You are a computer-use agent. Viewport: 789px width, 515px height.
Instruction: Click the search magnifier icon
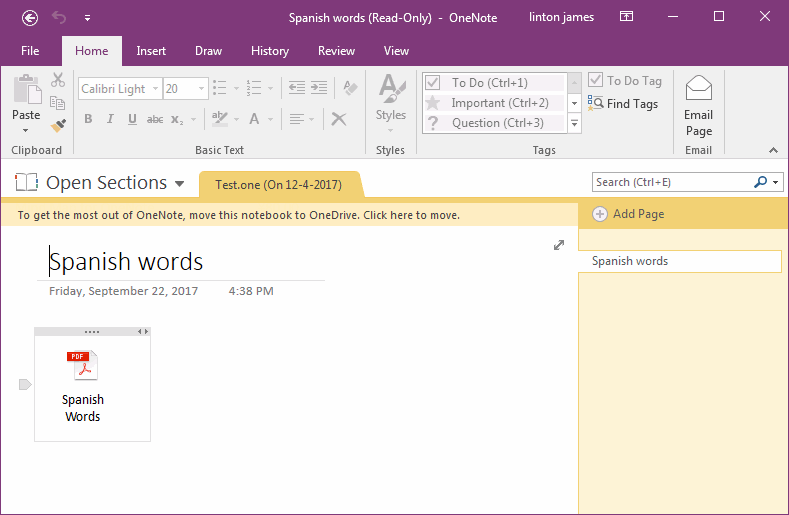click(760, 182)
